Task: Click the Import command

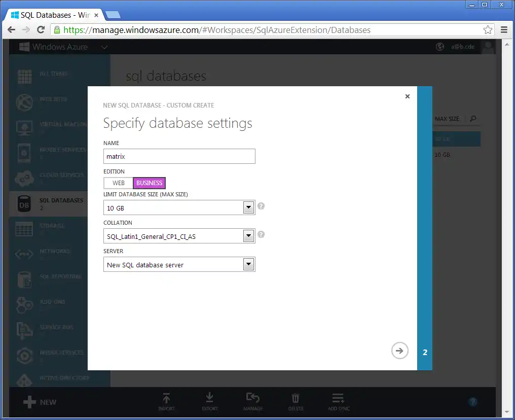Action: [167, 402]
